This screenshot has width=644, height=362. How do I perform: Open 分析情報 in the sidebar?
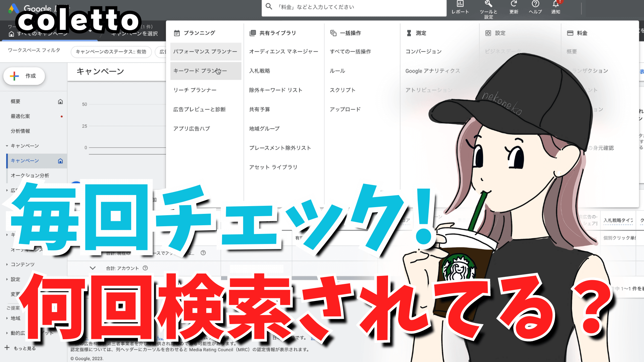pyautogui.click(x=20, y=131)
